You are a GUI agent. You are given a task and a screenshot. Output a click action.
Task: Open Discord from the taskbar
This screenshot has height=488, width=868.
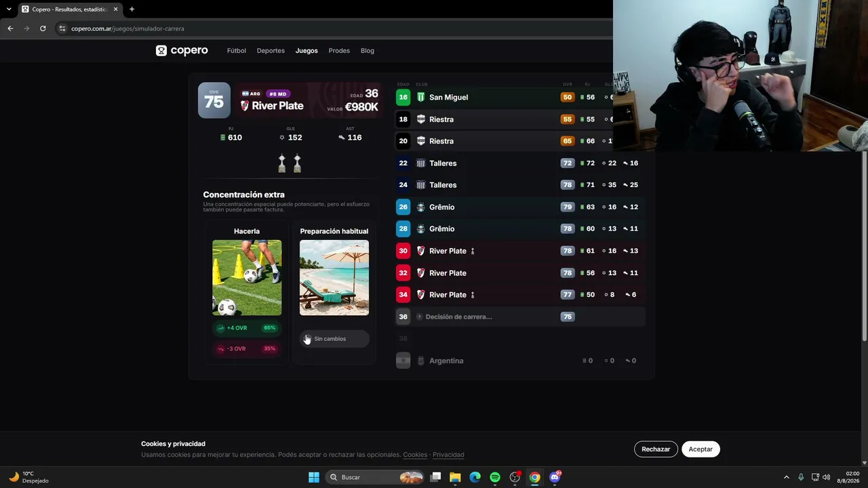555,477
